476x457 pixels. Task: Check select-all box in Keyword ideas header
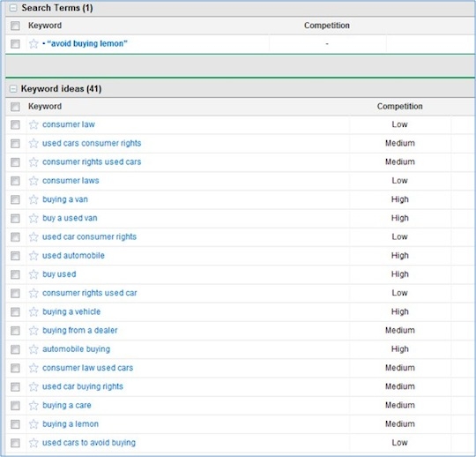pos(15,107)
